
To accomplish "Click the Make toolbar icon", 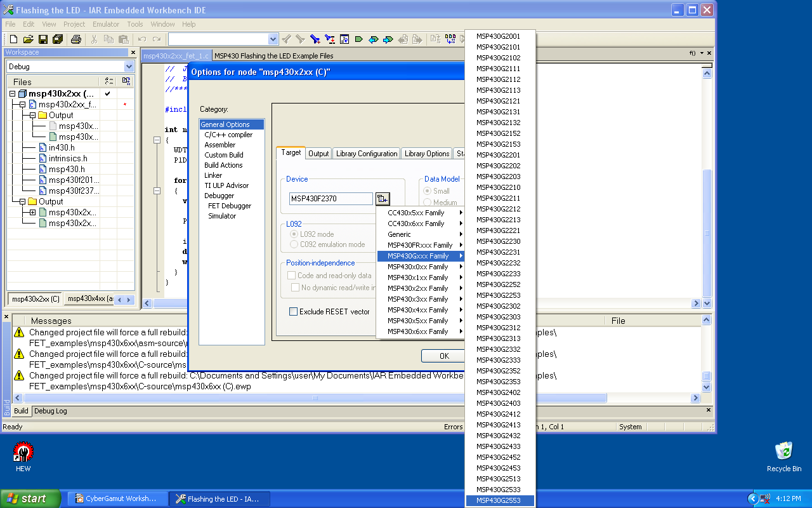I will 450,39.
